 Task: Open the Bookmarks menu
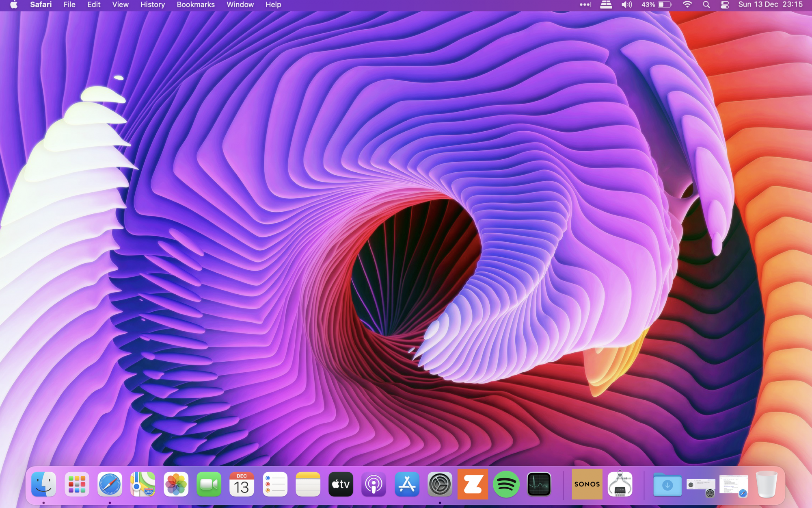tap(195, 5)
